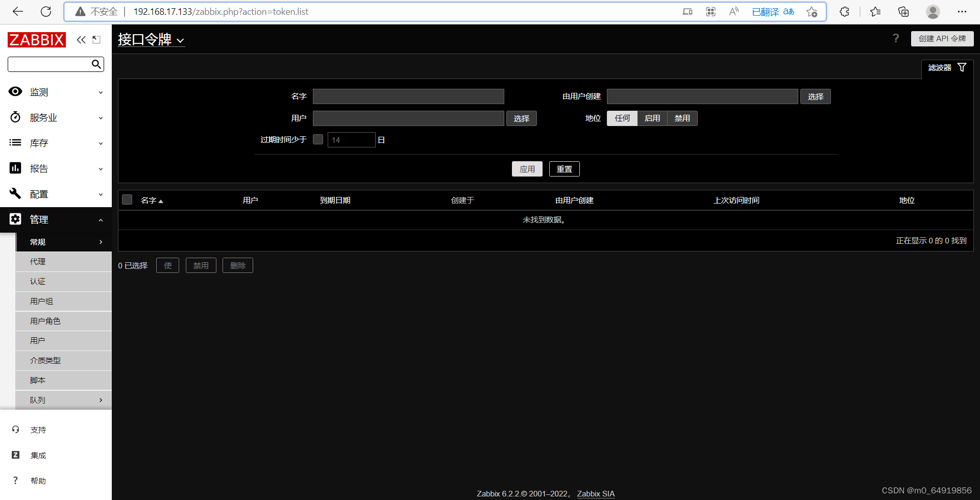Click the Z icon for 集成
Screen dimensions: 980x500
(x=15, y=455)
